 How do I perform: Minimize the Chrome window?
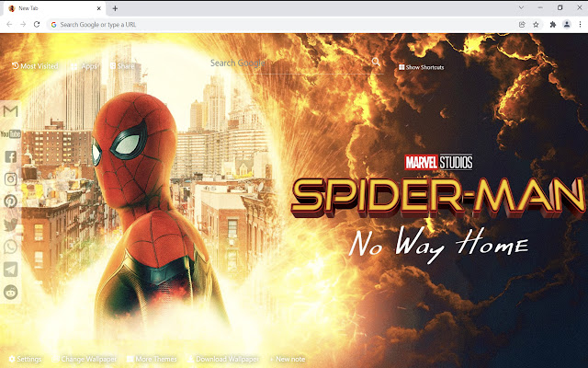coord(540,7)
